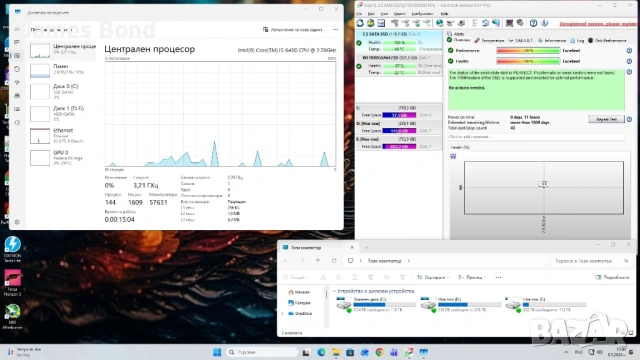Switch to the Information tab in Hard Disk Sentinel

pos(552,40)
